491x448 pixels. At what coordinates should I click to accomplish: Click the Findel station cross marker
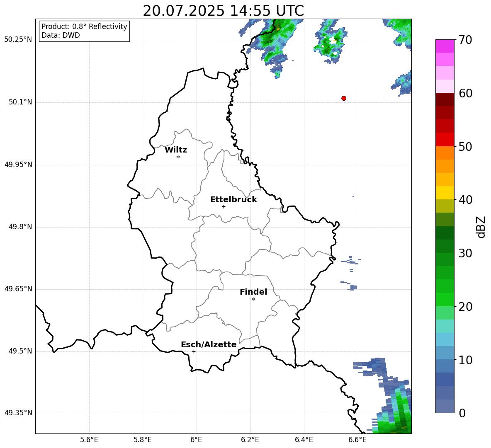253,299
